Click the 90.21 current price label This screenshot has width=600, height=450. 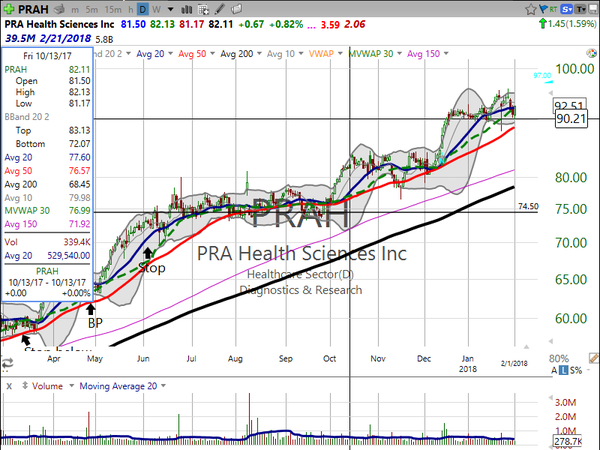pyautogui.click(x=571, y=119)
